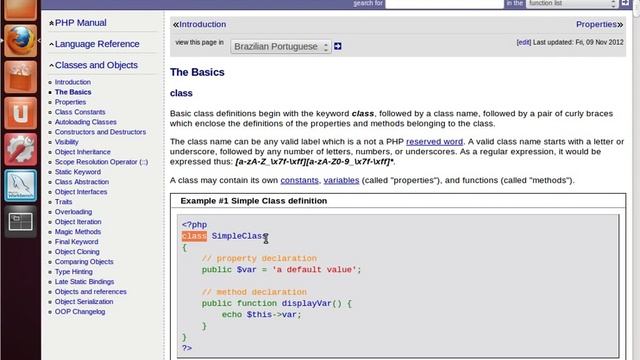Select Properties in the sidebar list

(70, 102)
